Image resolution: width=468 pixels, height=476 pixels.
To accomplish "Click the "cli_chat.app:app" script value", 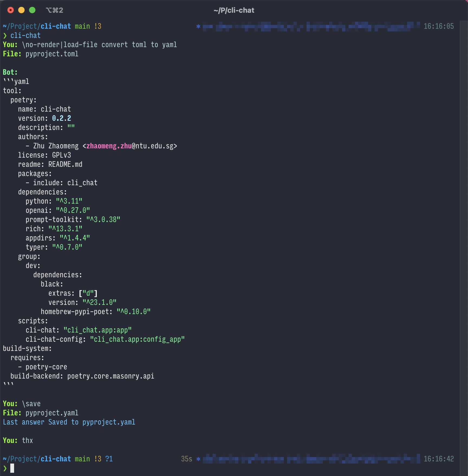I will [97, 330].
